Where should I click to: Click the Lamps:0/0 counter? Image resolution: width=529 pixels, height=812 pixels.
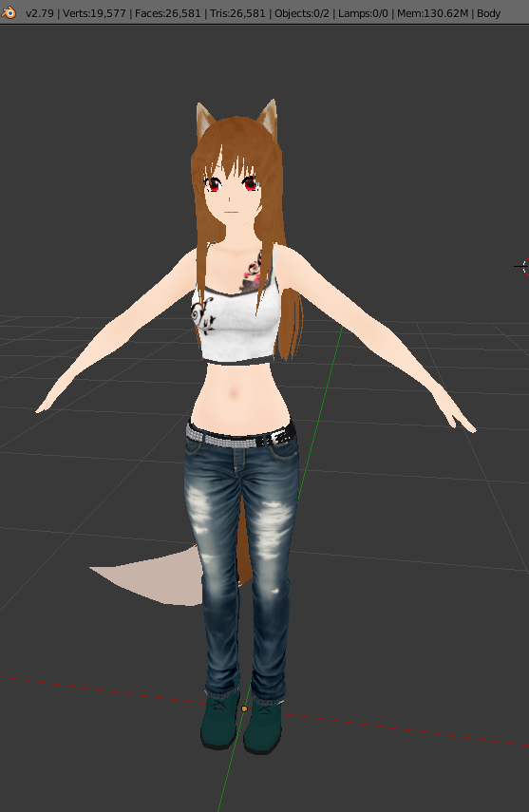tap(363, 13)
